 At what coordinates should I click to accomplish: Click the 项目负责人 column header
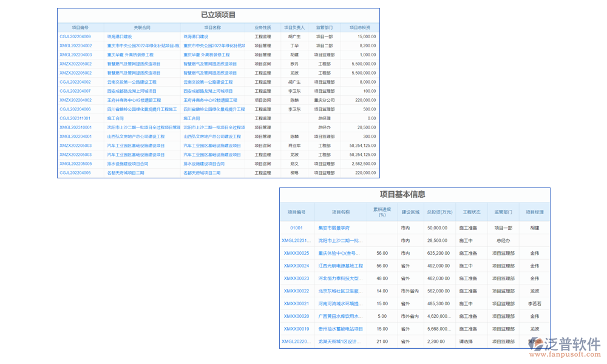coord(294,27)
